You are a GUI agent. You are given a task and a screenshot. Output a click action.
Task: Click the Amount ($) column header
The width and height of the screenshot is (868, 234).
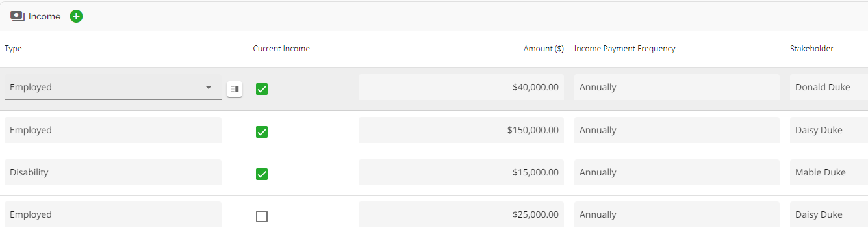pos(544,49)
